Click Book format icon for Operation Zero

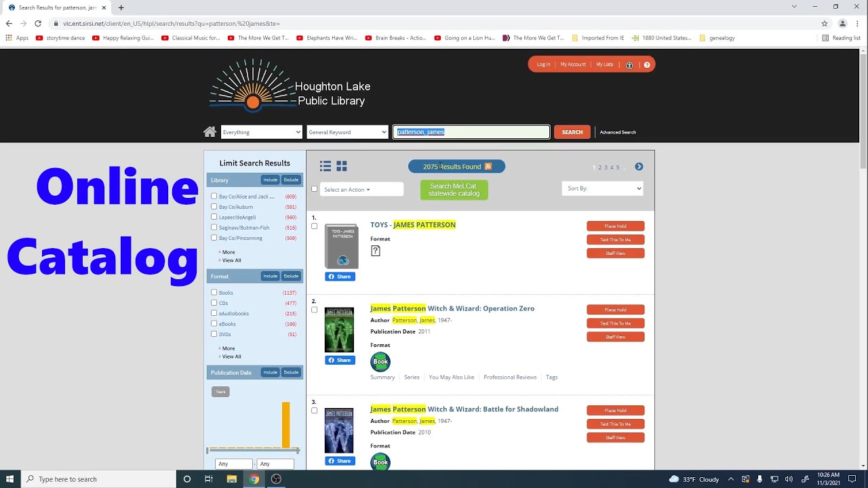[380, 361]
